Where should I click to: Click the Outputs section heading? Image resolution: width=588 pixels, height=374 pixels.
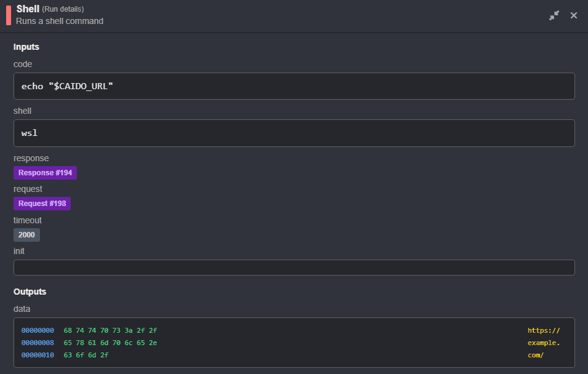tap(29, 292)
